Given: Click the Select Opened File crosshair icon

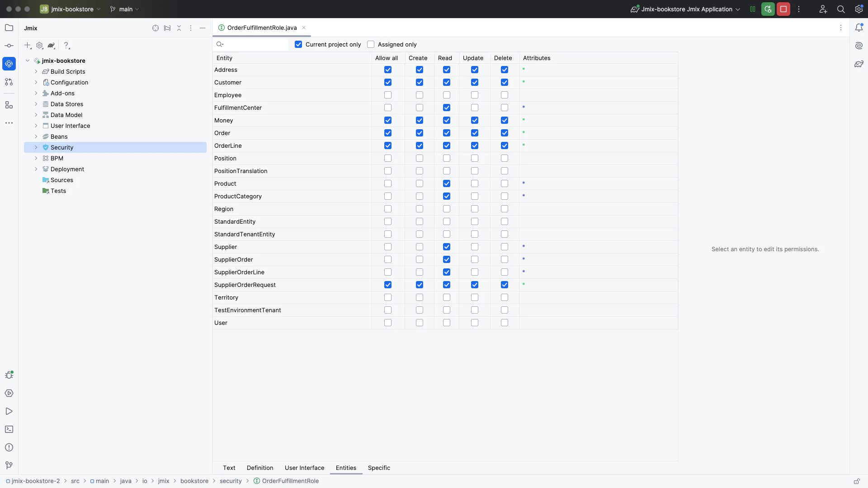Looking at the screenshot, I should pos(156,28).
